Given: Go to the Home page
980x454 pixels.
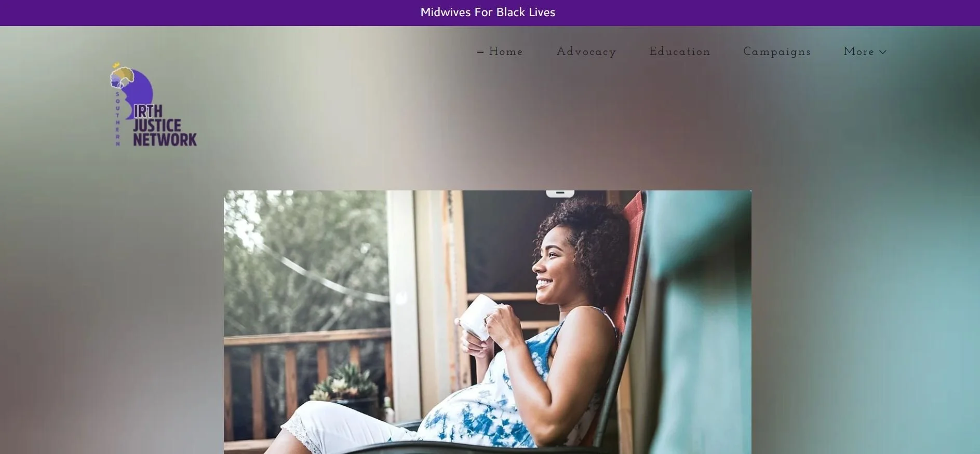Looking at the screenshot, I should point(505,52).
